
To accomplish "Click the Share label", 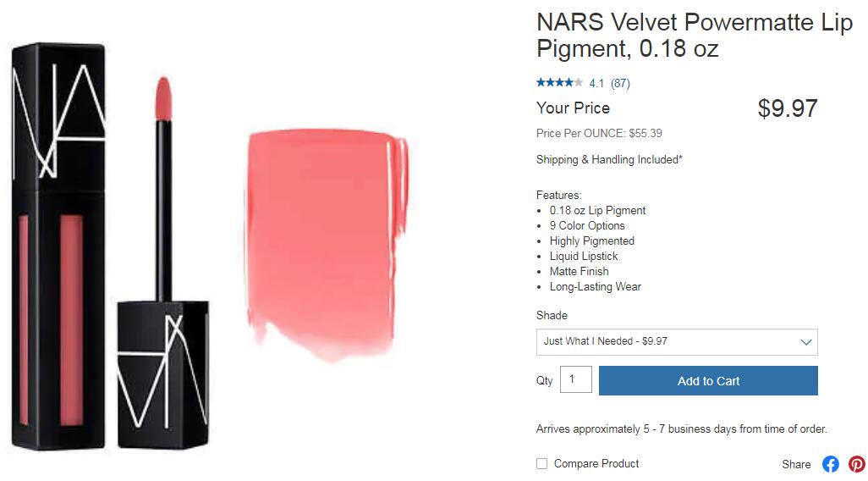I will [x=796, y=464].
